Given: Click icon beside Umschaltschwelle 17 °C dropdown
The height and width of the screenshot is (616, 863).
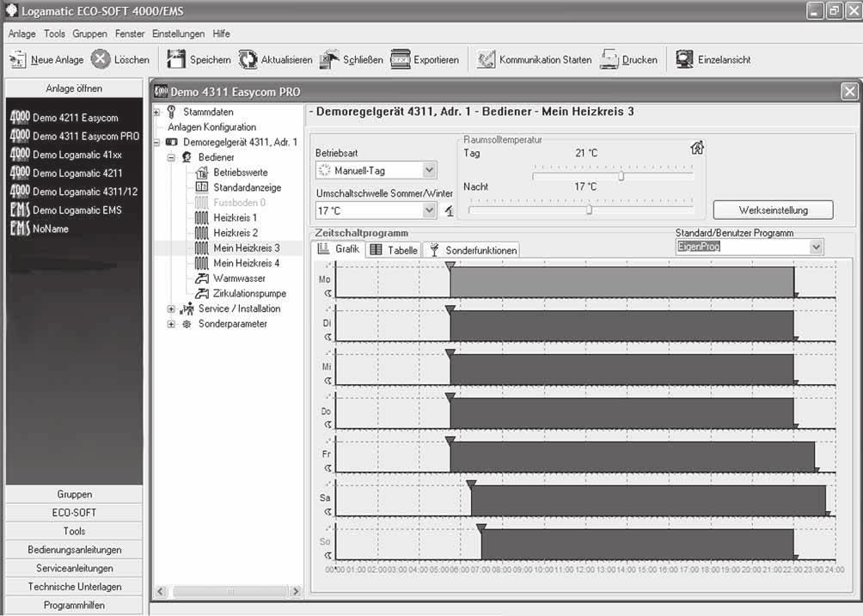Looking at the screenshot, I should [x=449, y=210].
